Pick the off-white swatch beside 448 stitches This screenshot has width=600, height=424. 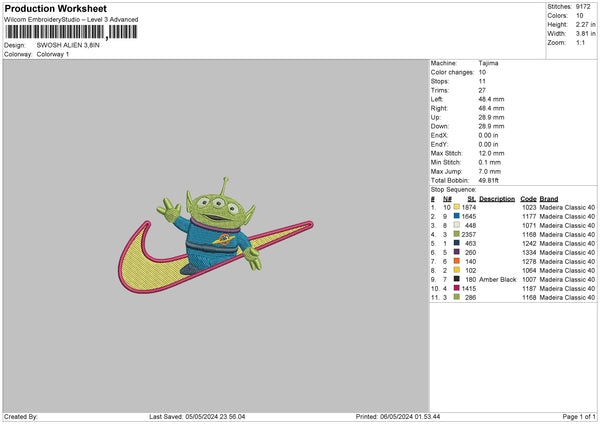(457, 225)
